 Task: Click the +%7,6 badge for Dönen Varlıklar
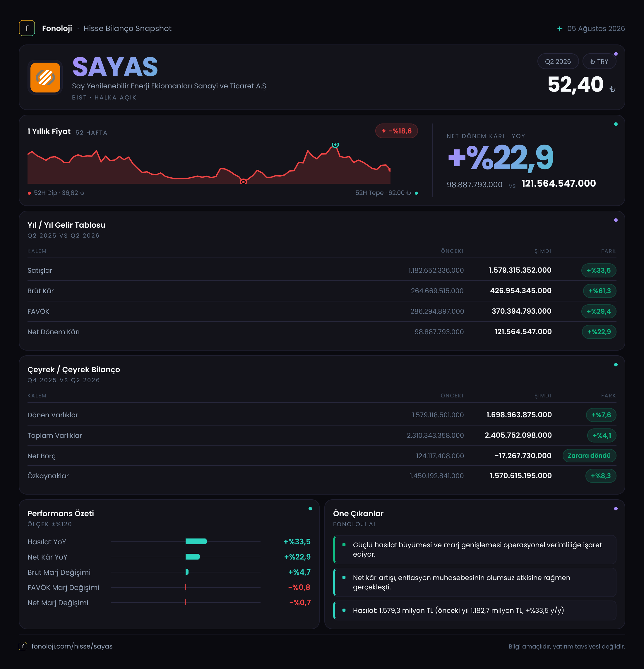(601, 415)
